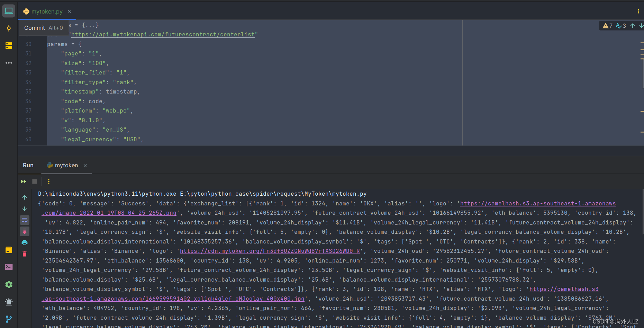Click the warnings count indicator showing 7
Viewport: 644px width, 328px height.
click(607, 26)
